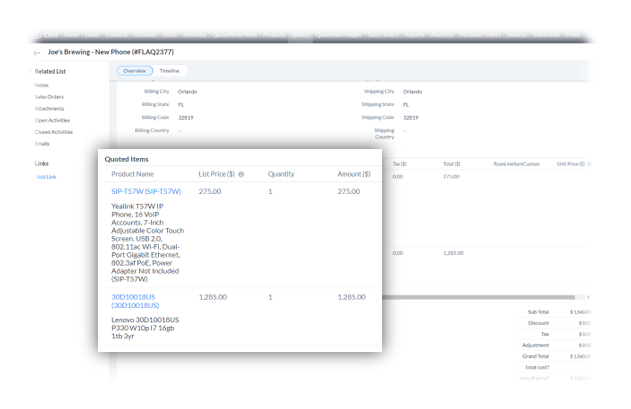The width and height of the screenshot is (631, 409).
Task: Open Notes in the Related List
Action: coord(42,85)
